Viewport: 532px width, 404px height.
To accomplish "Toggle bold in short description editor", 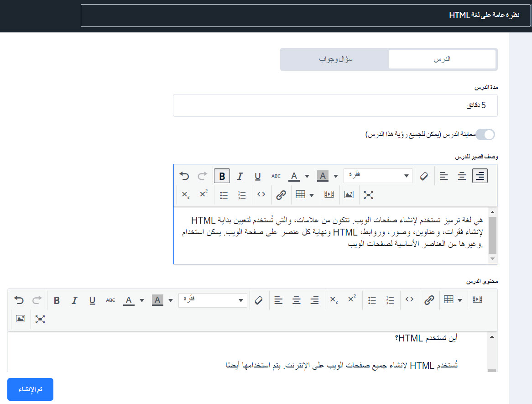I will pyautogui.click(x=222, y=176).
